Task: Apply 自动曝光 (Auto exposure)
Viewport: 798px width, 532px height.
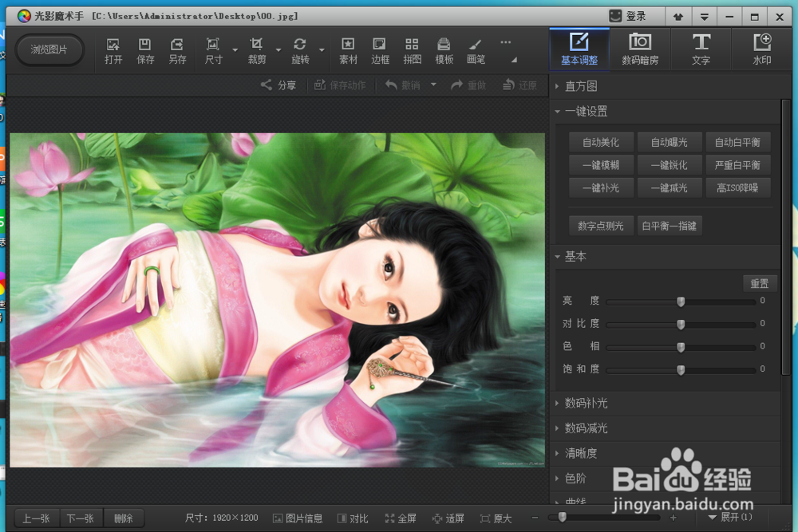Action: 670,143
